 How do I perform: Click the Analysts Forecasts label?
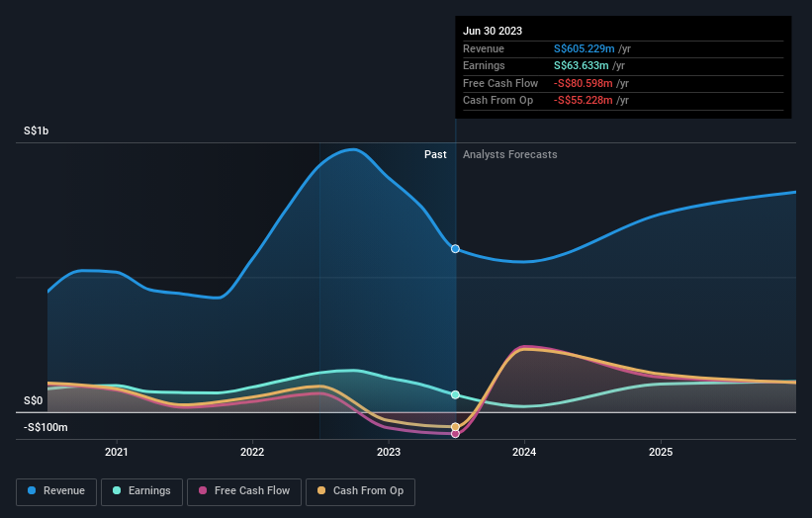pos(510,155)
